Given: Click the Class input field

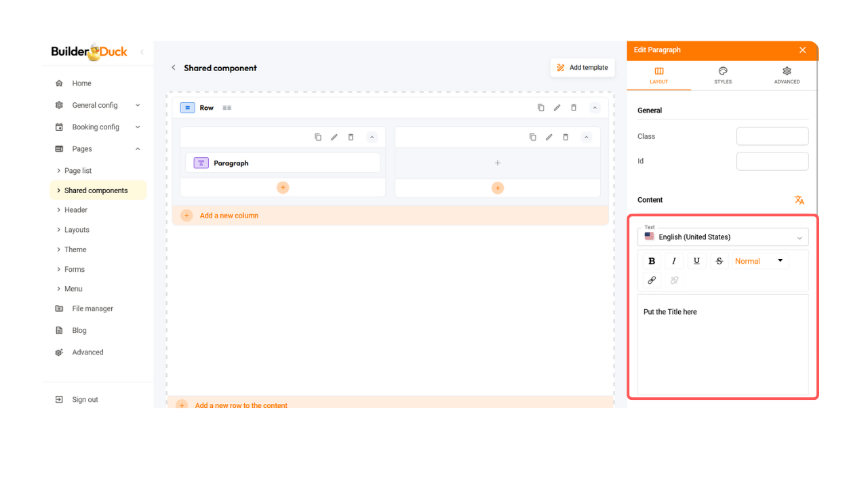Looking at the screenshot, I should pos(772,136).
